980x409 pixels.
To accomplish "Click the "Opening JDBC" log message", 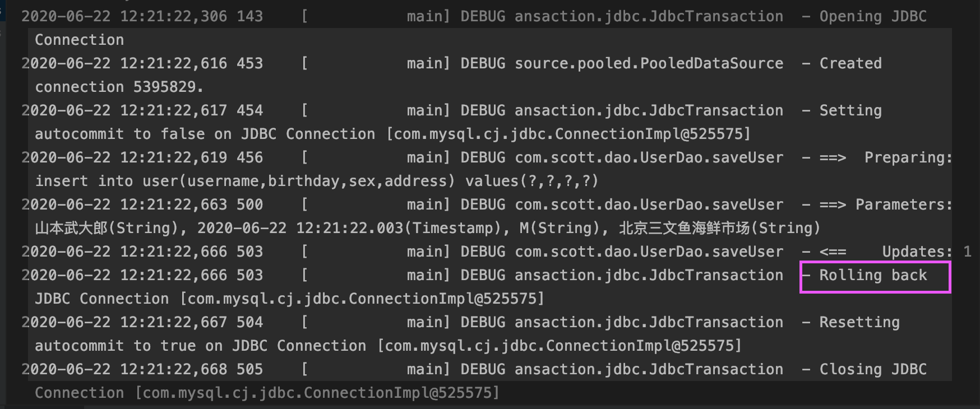I will point(873,16).
